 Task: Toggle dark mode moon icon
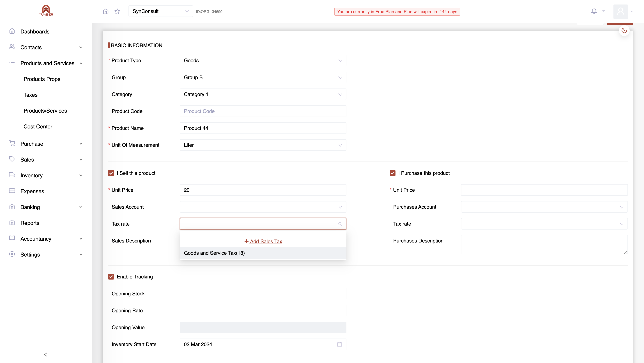624,31
